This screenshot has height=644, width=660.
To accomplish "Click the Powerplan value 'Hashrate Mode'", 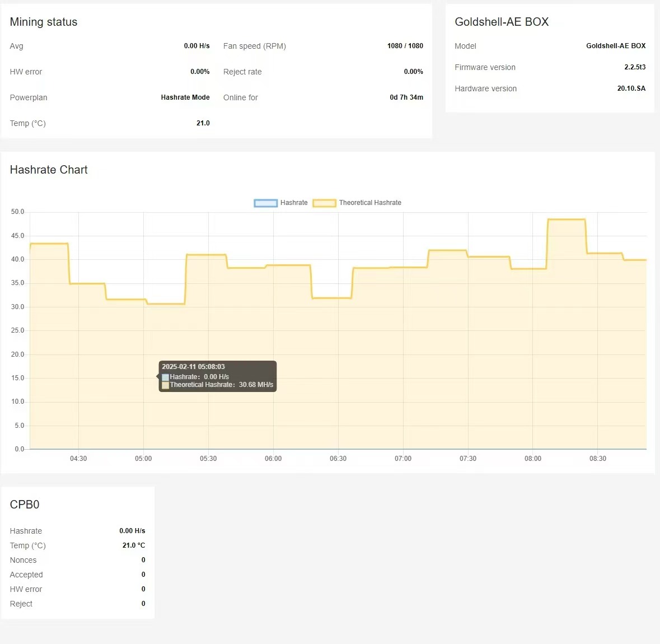I will (x=185, y=97).
